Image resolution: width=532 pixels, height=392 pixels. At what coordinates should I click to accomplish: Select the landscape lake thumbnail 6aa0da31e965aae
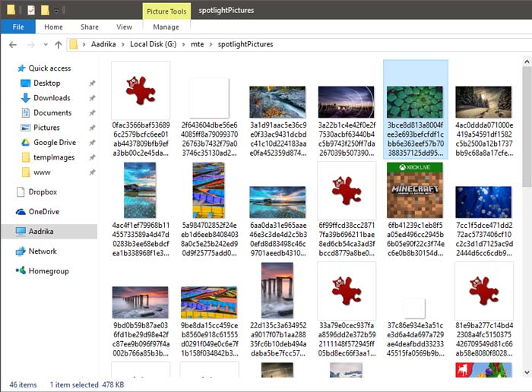(277, 222)
